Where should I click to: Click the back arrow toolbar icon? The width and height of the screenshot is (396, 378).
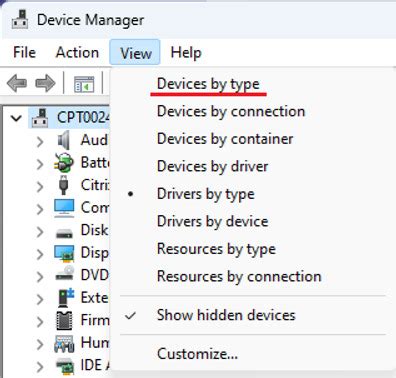point(17,83)
